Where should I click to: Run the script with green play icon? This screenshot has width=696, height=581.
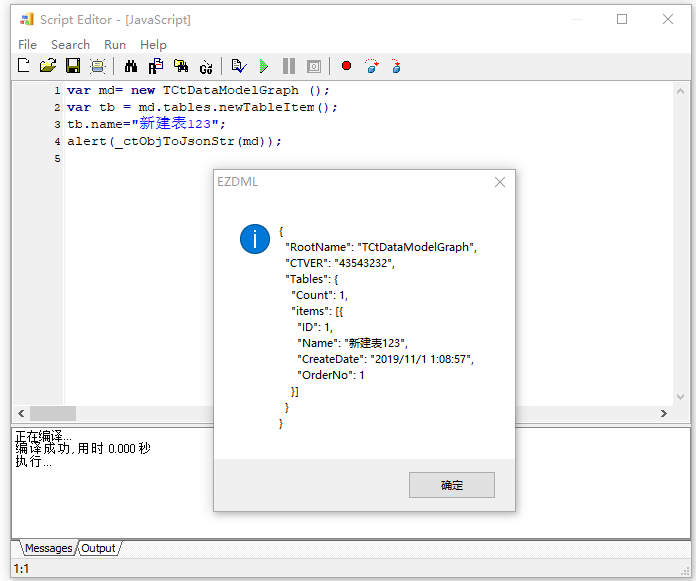pyautogui.click(x=264, y=66)
